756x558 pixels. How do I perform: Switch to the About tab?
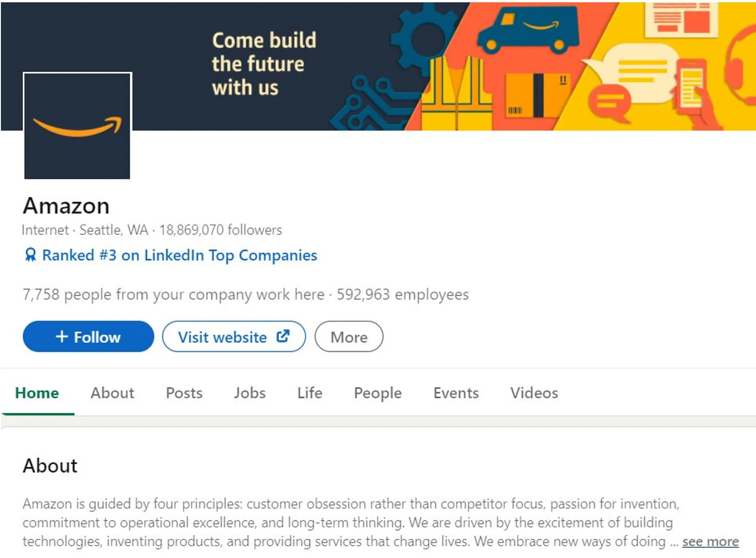point(112,393)
